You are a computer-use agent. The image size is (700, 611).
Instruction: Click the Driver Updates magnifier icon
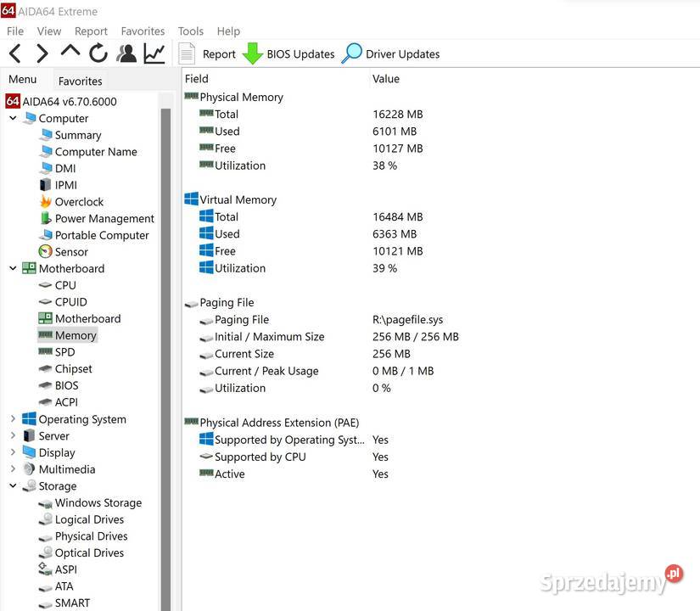tap(351, 53)
